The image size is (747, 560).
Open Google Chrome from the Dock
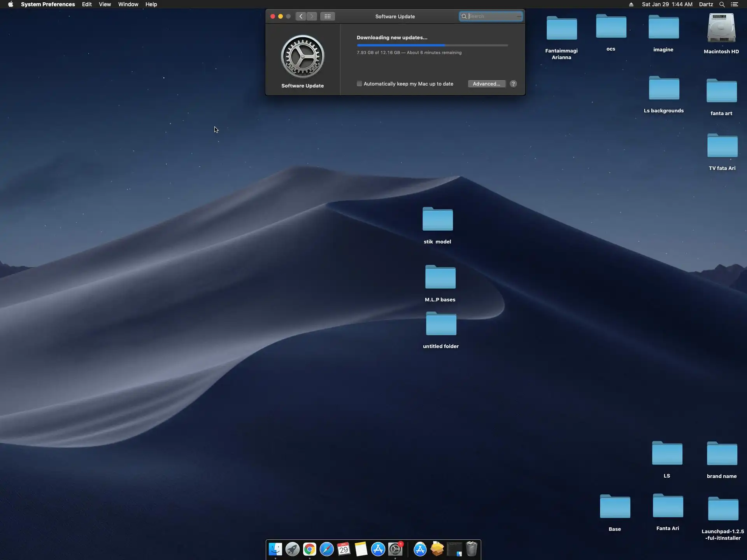(x=310, y=549)
